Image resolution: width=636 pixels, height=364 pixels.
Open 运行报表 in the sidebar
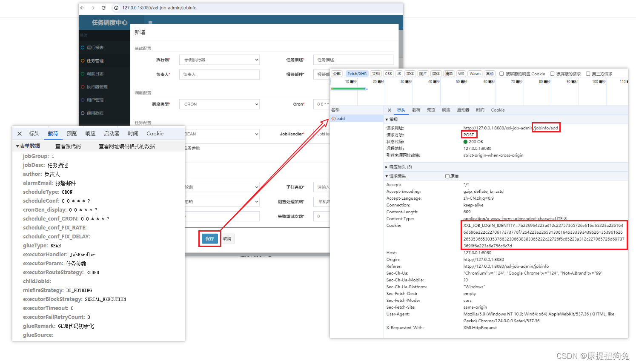(x=95, y=48)
